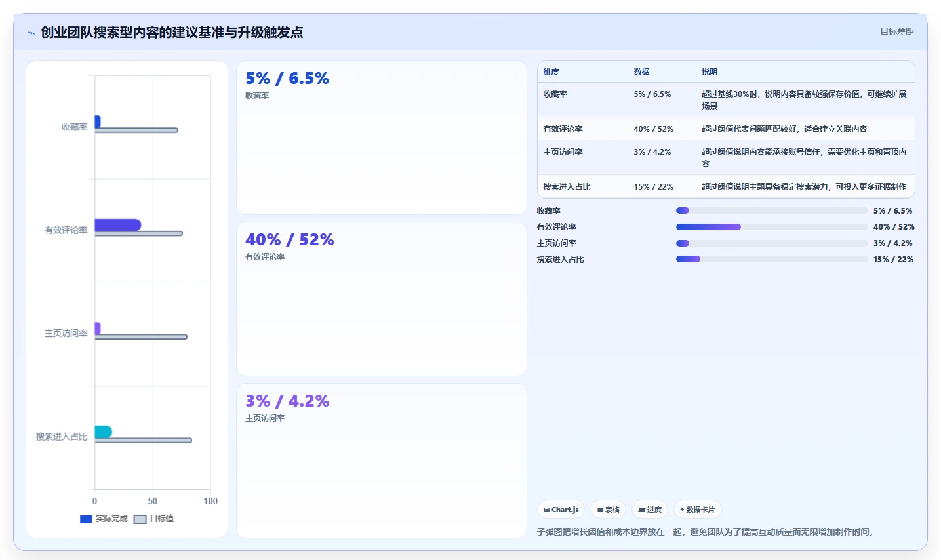Image resolution: width=941 pixels, height=560 pixels.
Task: Click the 搜索进入占比 axis label in the chart
Action: point(62,437)
